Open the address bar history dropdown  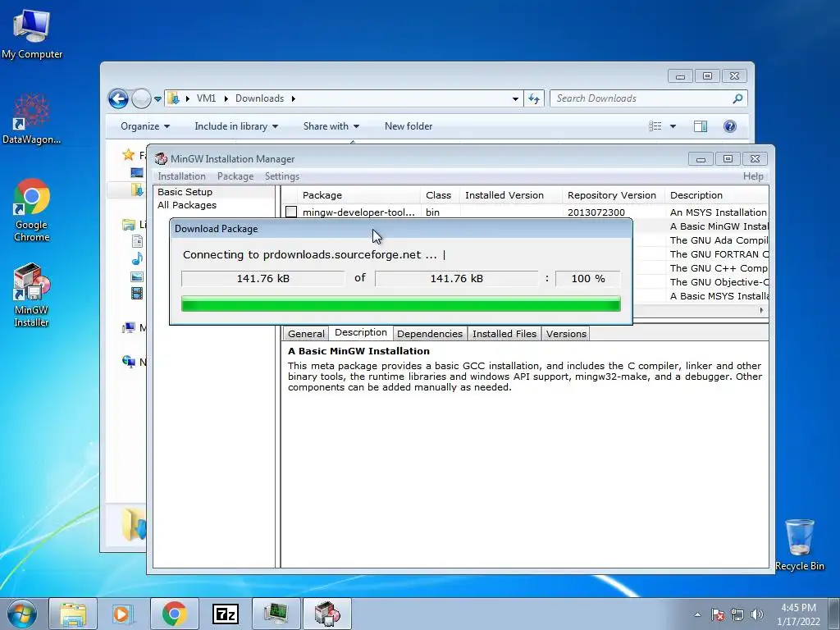515,99
